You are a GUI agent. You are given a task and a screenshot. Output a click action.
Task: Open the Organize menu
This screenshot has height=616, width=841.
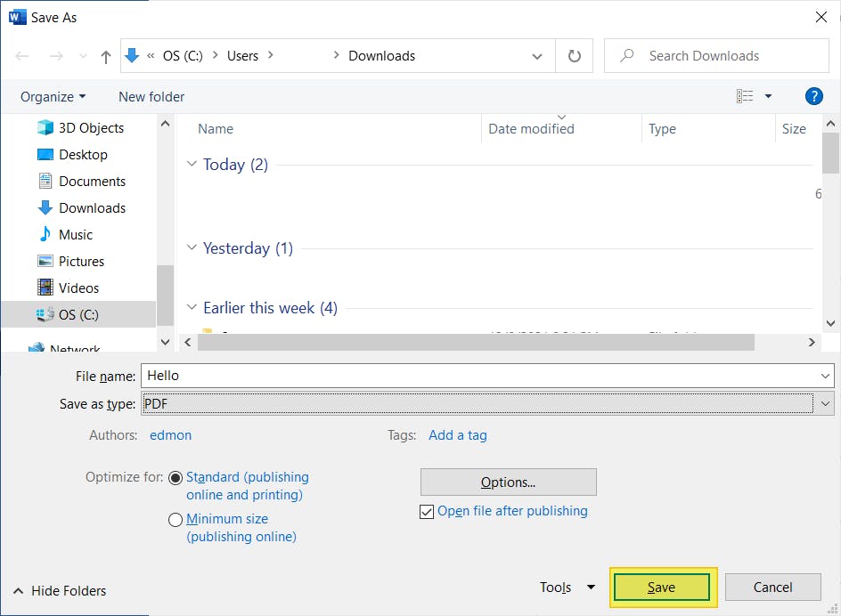(x=53, y=97)
